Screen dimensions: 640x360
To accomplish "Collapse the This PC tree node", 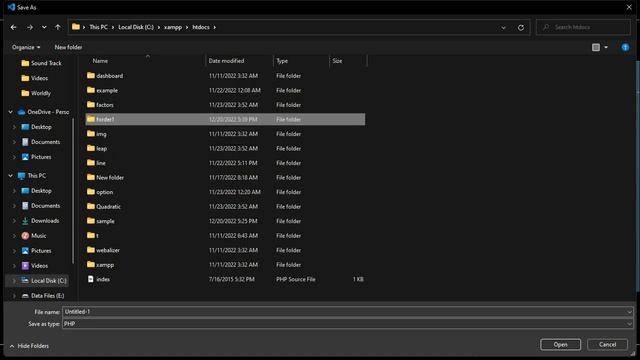I will (11, 176).
